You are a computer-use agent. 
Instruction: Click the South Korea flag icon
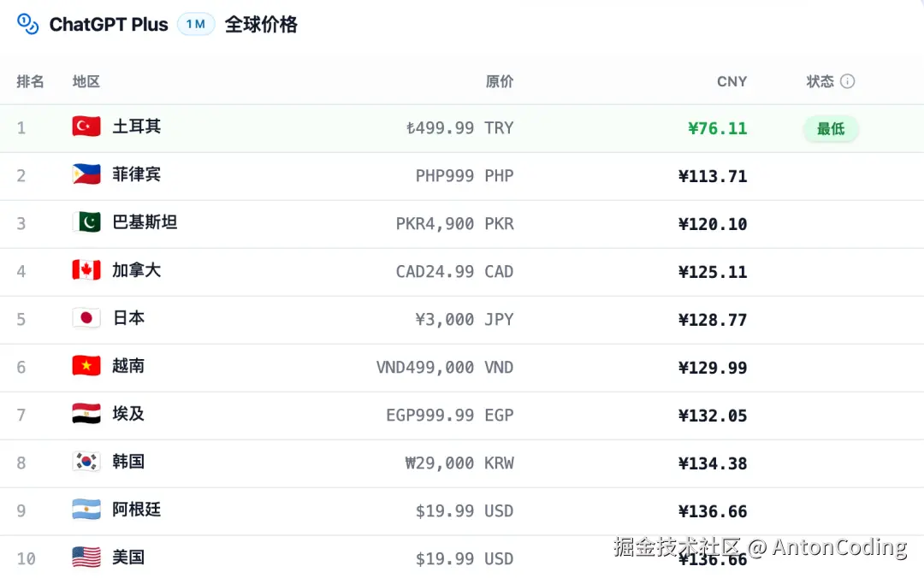tap(86, 462)
